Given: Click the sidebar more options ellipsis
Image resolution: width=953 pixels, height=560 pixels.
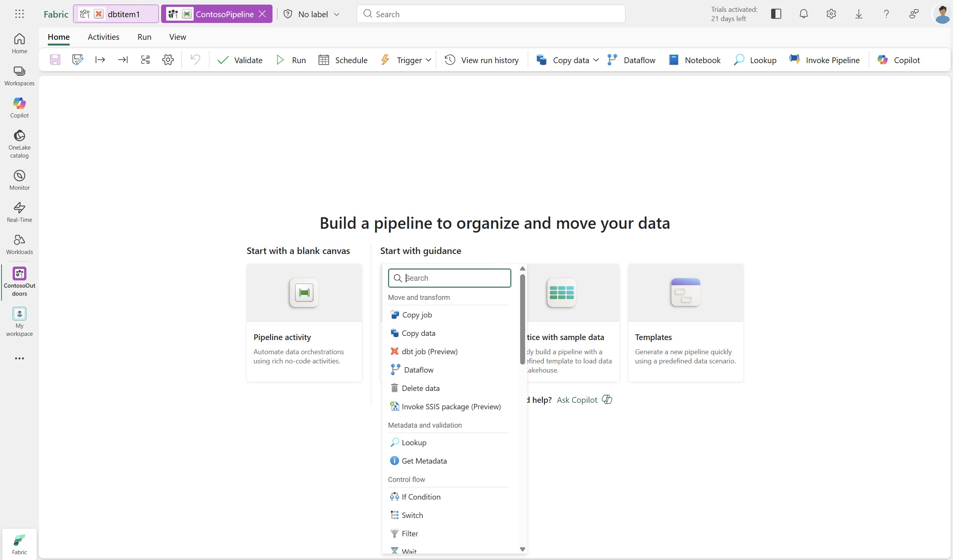Looking at the screenshot, I should click(x=20, y=358).
